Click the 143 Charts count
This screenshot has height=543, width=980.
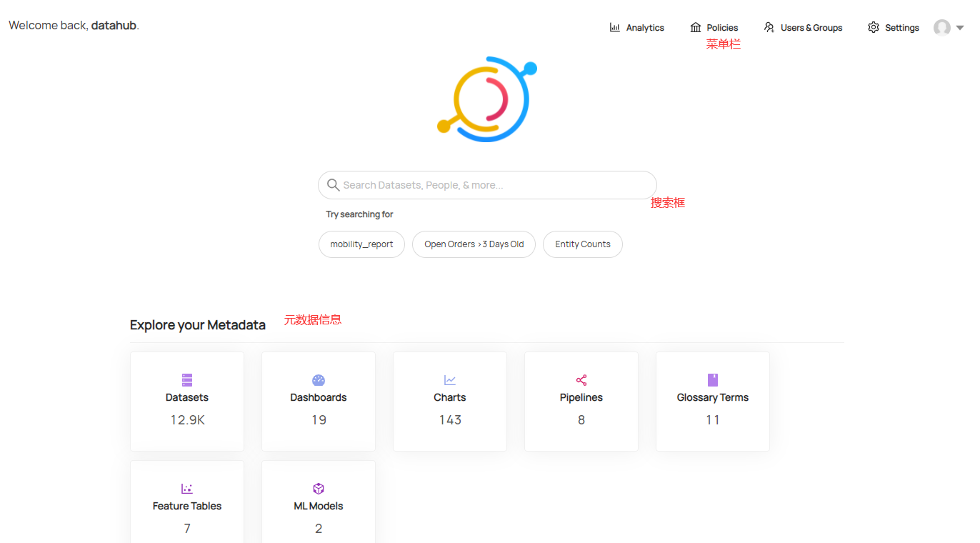(x=450, y=420)
